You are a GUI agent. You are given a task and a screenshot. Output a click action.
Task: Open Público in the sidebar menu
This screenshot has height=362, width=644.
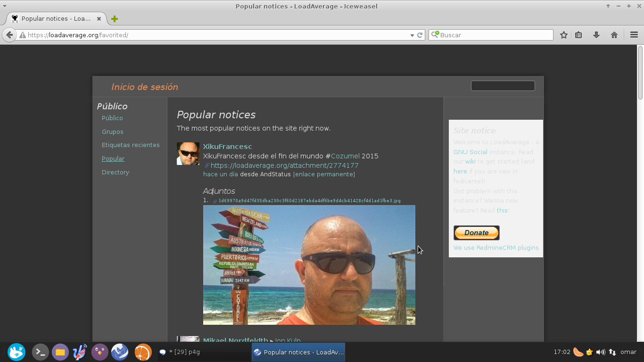[112, 118]
